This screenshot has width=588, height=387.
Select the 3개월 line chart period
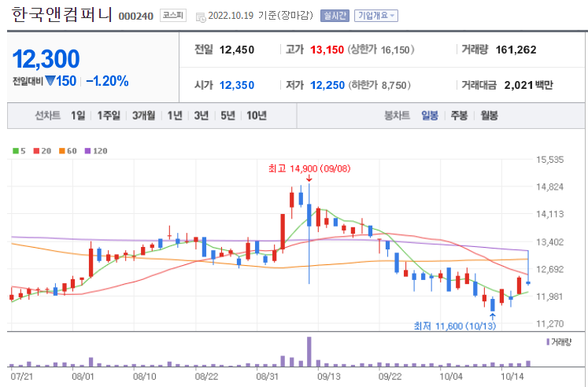(x=143, y=116)
